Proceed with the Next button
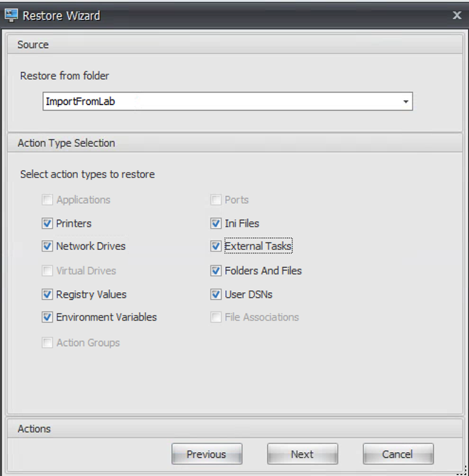Image resolution: width=469 pixels, height=476 pixels. click(x=302, y=454)
